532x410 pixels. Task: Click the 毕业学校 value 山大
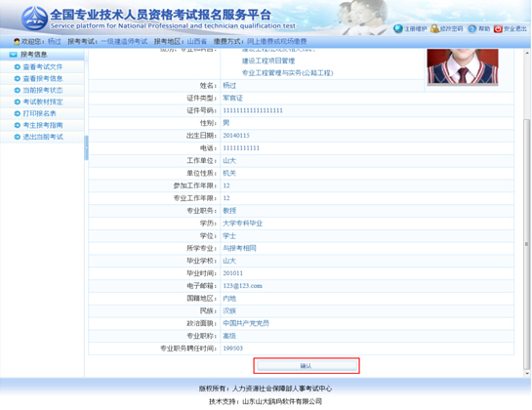click(229, 261)
